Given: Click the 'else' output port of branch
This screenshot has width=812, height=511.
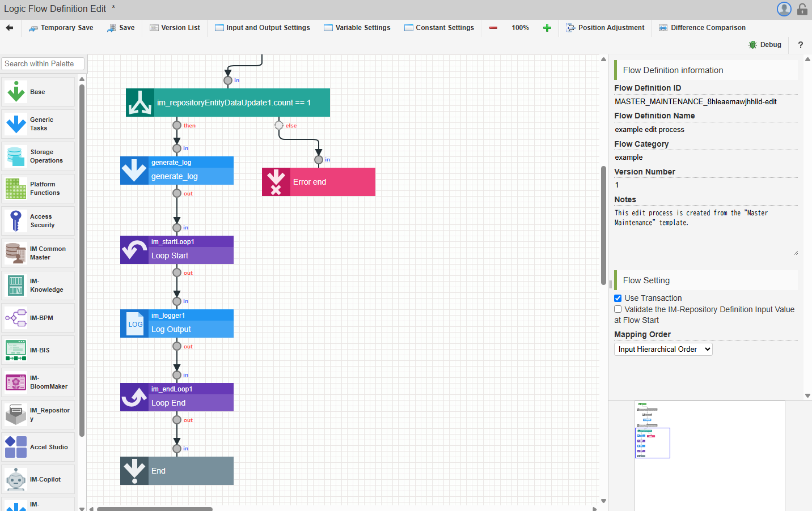Looking at the screenshot, I should tap(279, 125).
